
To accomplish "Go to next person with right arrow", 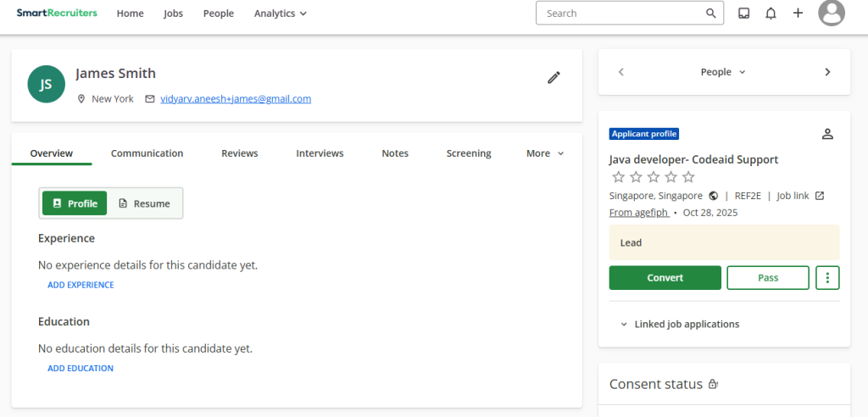I will (x=828, y=72).
